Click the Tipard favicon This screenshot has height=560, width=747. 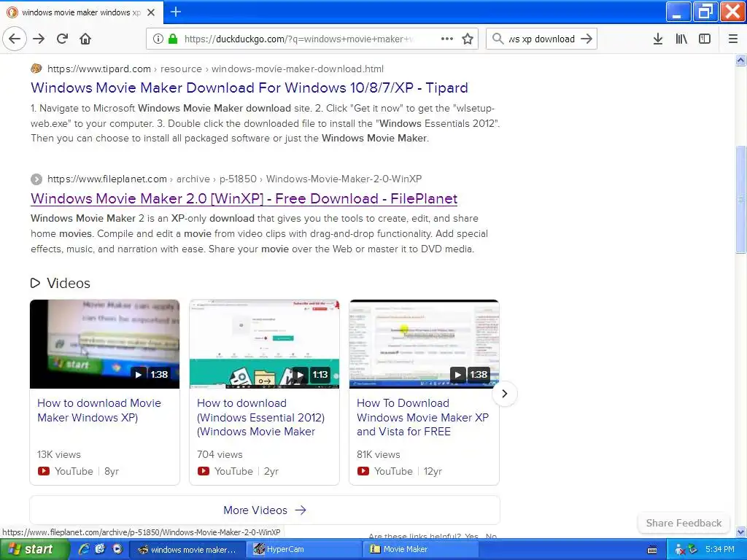pyautogui.click(x=36, y=69)
